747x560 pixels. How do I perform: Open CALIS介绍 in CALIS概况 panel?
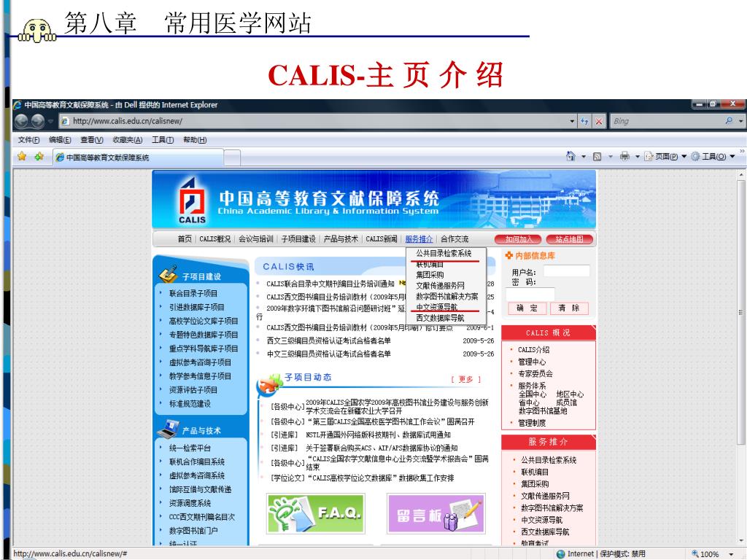pos(533,349)
